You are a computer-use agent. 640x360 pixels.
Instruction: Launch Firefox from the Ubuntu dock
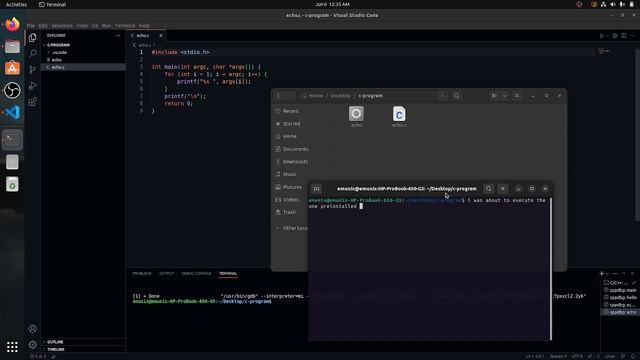point(12,24)
